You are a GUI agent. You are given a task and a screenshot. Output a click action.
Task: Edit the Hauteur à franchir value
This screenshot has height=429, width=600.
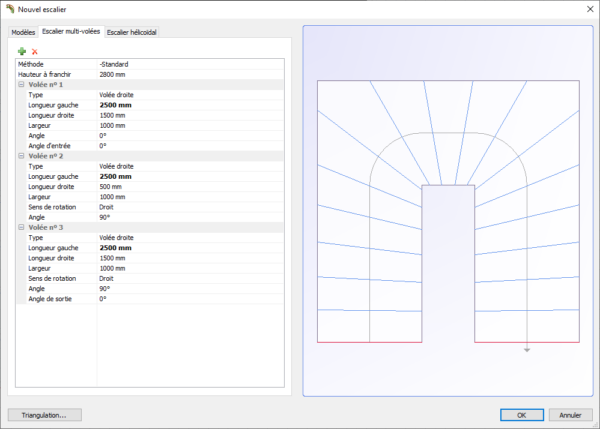191,75
